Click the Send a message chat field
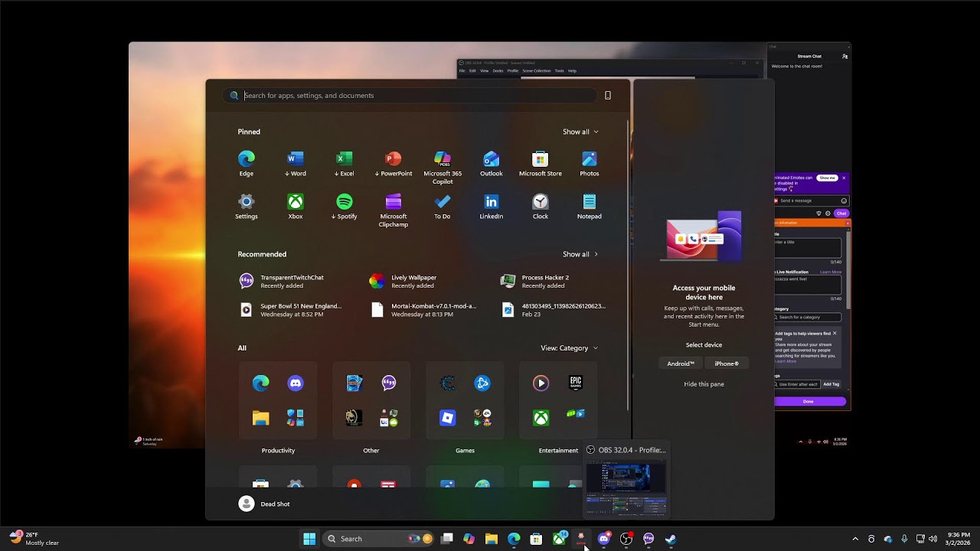Screen dimensions: 980x551 [x=811, y=201]
